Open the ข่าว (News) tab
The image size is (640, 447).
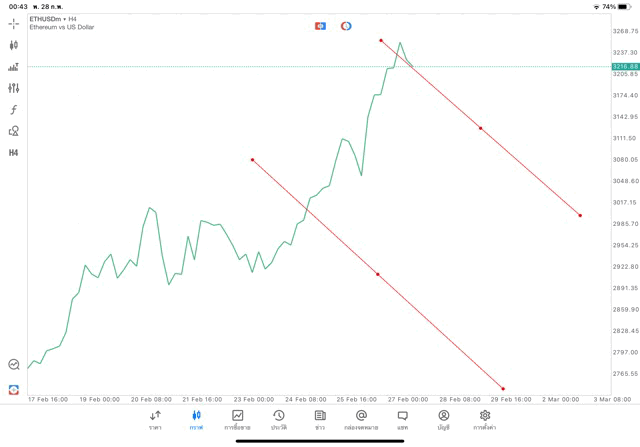pyautogui.click(x=320, y=419)
